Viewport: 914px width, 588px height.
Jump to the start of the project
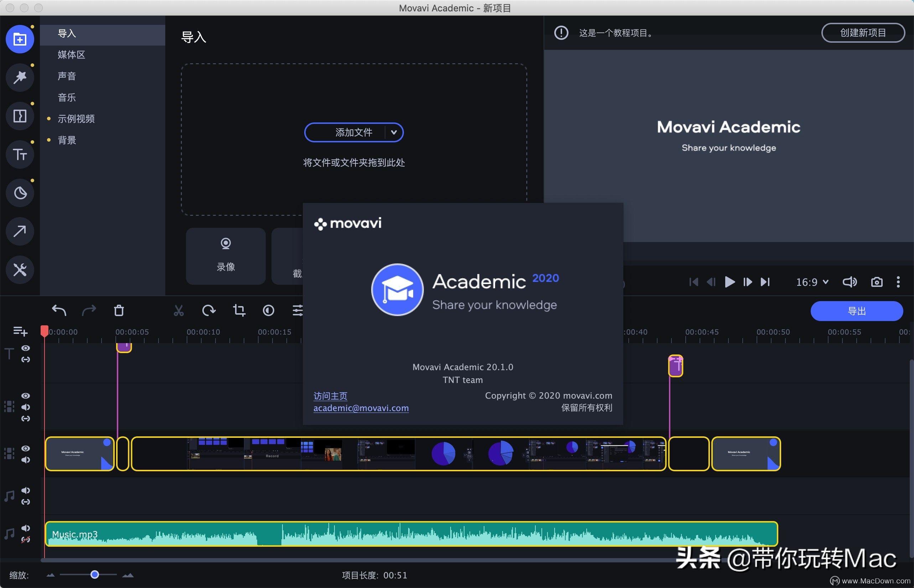click(694, 282)
